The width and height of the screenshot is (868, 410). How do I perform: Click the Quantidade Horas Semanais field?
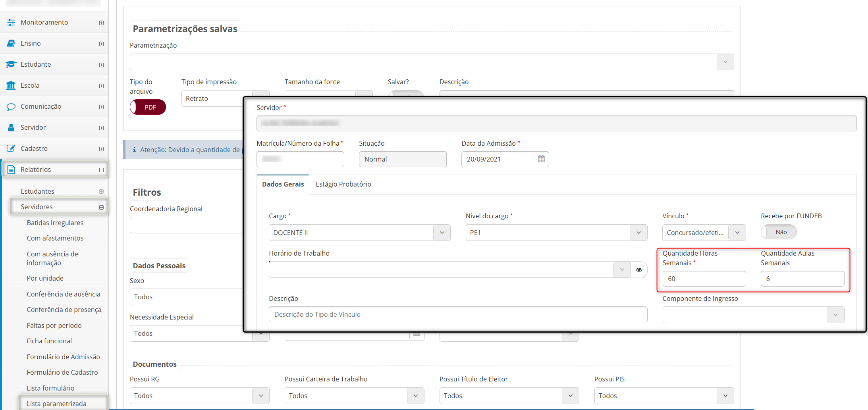704,279
